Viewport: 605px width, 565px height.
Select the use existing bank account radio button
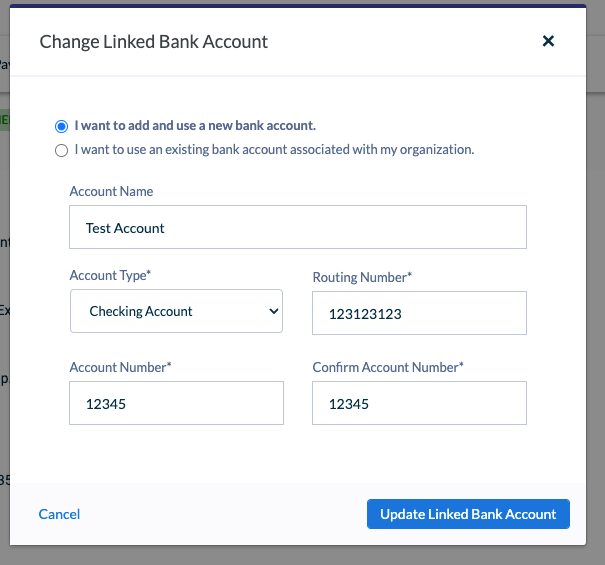click(x=61, y=150)
